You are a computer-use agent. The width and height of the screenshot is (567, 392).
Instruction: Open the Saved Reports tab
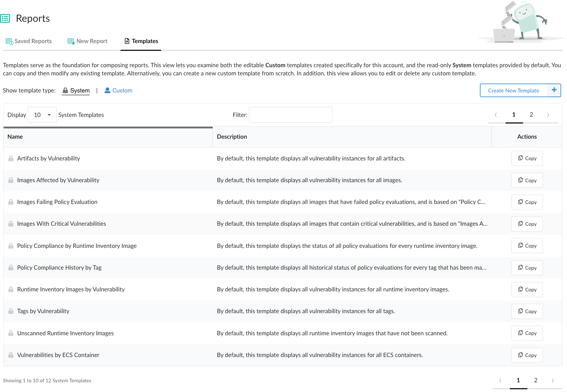29,41
